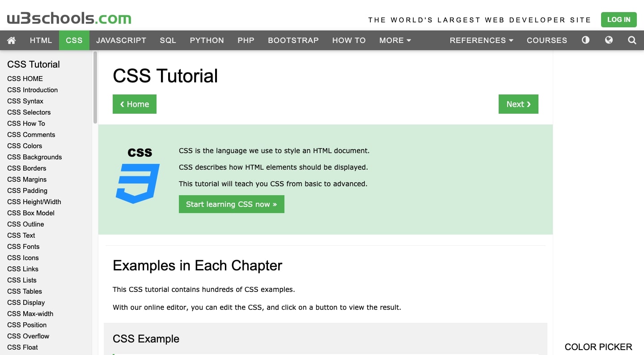644x355 pixels.
Task: Expand the MORE dropdown menu
Action: tap(395, 40)
